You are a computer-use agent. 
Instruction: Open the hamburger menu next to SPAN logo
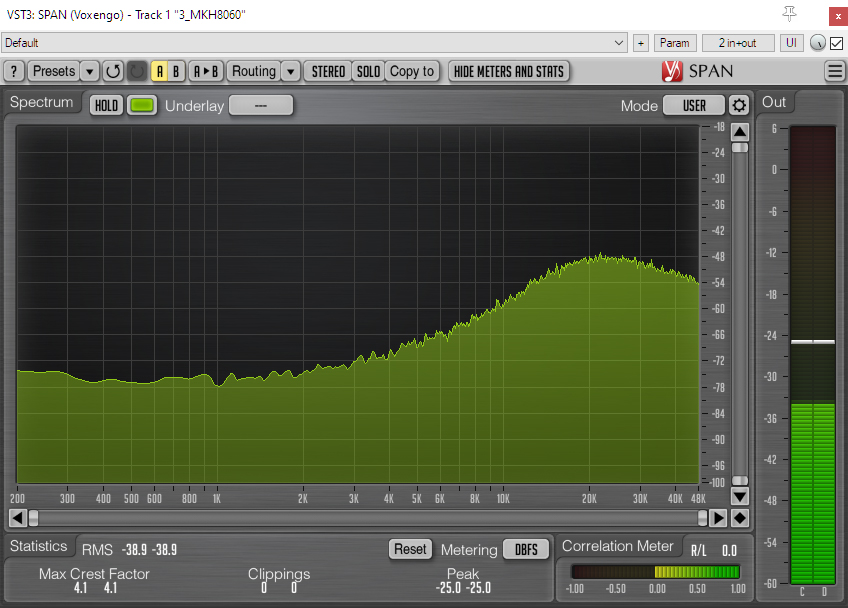point(835,71)
